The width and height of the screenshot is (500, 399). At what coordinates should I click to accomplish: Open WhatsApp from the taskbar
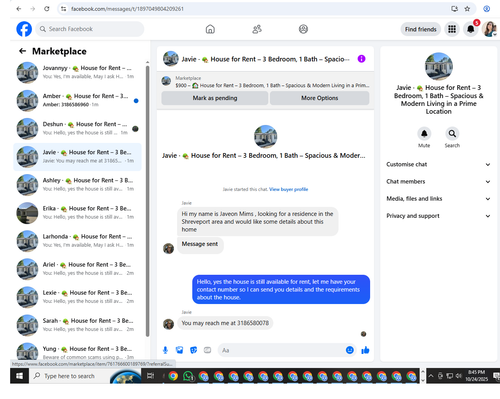(x=188, y=376)
